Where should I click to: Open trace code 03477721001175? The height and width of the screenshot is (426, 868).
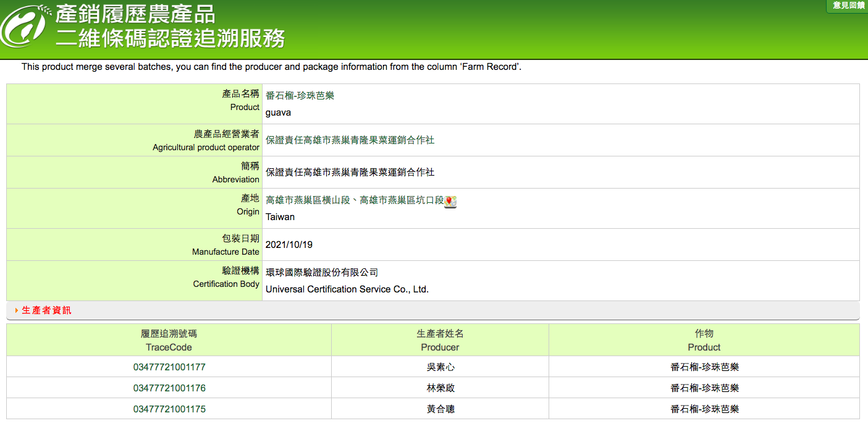click(169, 409)
